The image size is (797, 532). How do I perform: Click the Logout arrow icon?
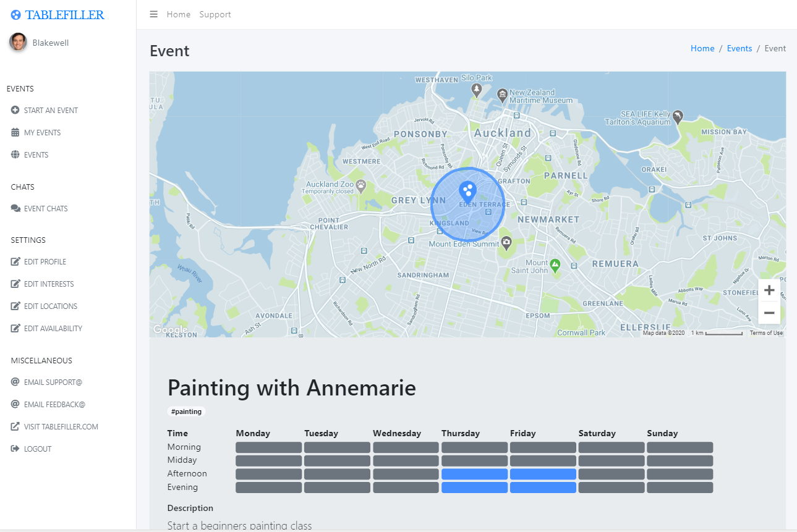coord(15,449)
